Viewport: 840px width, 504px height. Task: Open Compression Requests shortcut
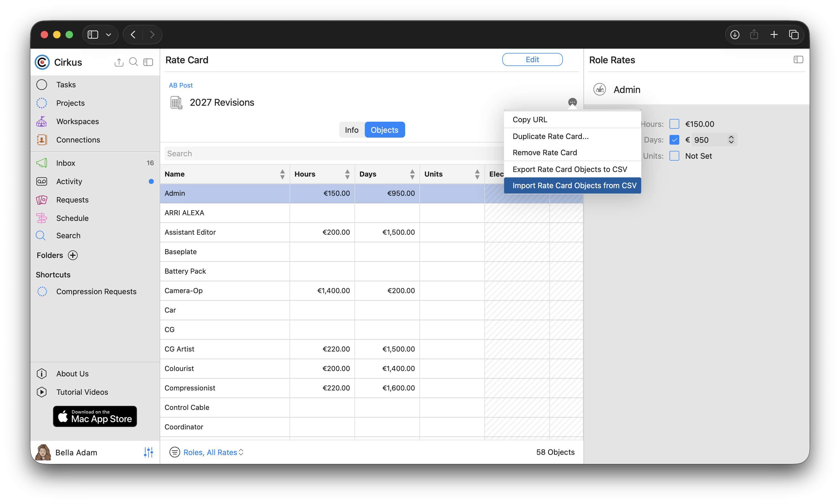tap(95, 291)
